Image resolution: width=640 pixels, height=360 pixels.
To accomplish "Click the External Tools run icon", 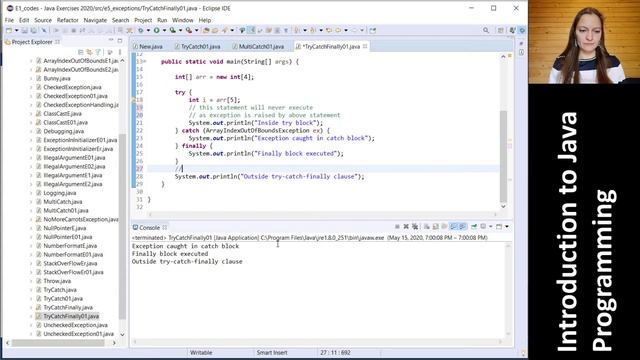I will click(189, 30).
